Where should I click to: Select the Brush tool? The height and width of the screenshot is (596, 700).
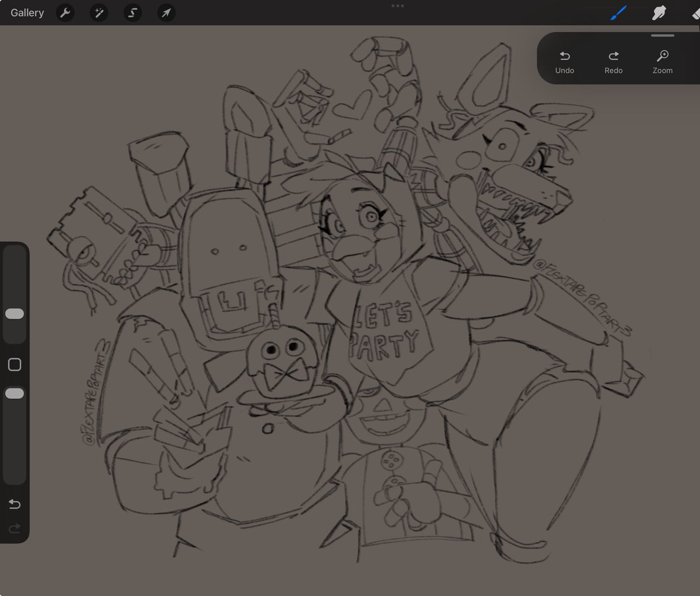pyautogui.click(x=618, y=12)
